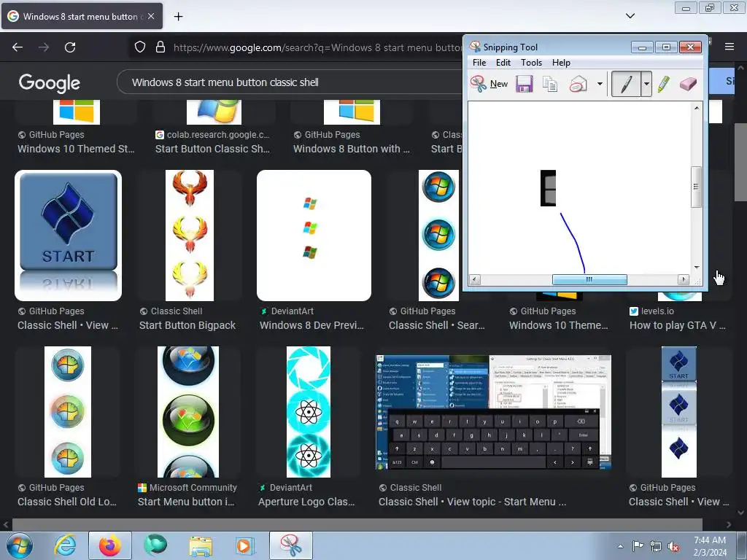Open the Windows Start orb

pyautogui.click(x=19, y=545)
